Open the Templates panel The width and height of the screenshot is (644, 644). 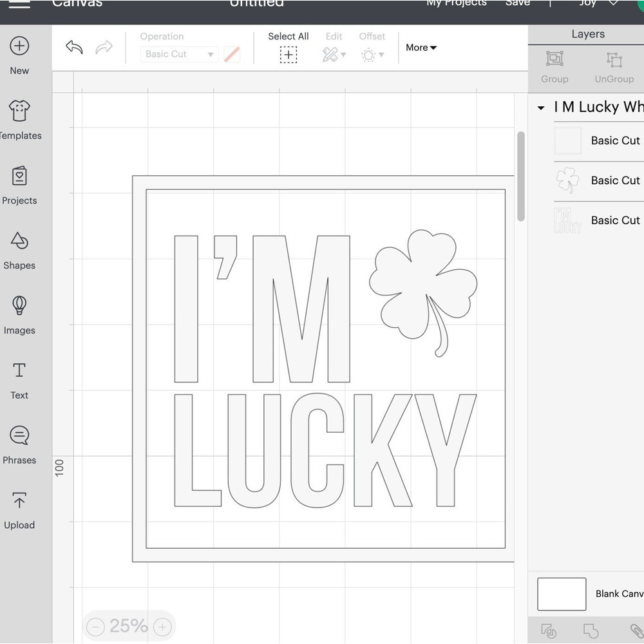coord(19,119)
